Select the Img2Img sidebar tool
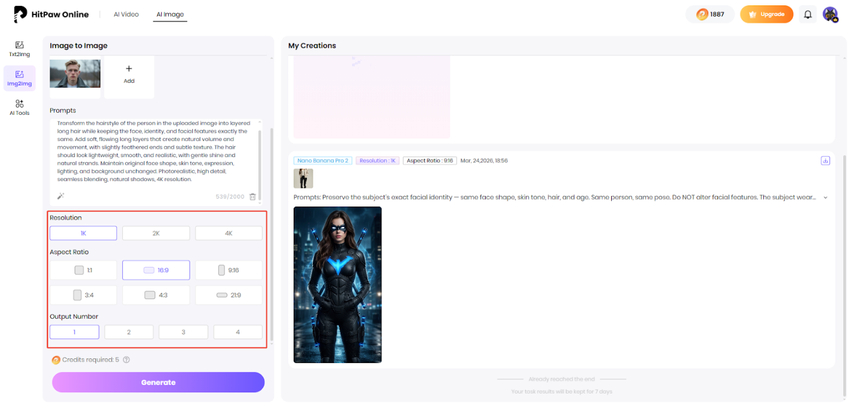 coord(19,77)
